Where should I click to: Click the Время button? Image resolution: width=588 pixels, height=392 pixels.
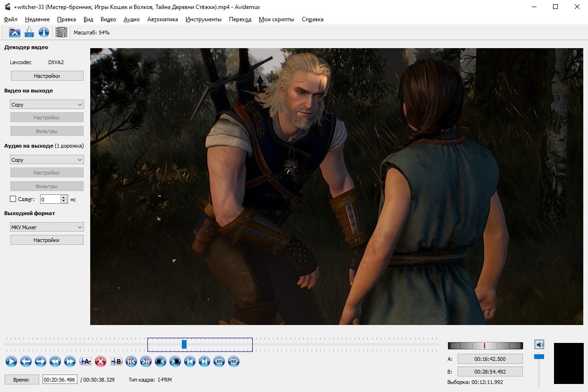click(x=21, y=380)
